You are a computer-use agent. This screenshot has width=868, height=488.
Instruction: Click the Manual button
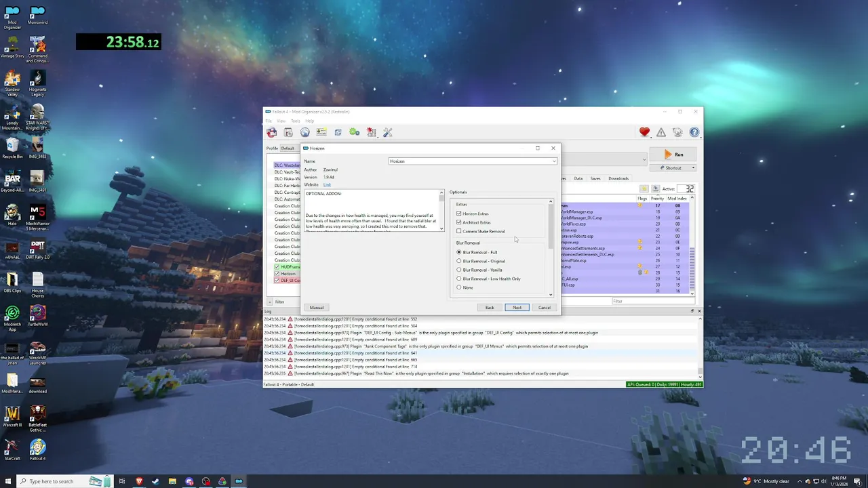click(x=317, y=308)
